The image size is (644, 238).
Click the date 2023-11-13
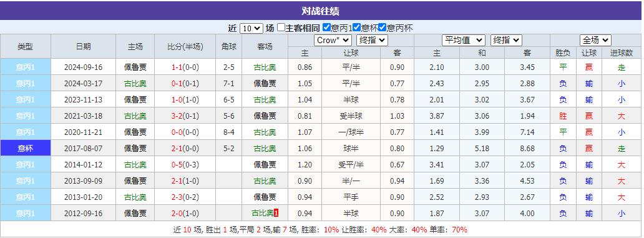pyautogui.click(x=84, y=99)
